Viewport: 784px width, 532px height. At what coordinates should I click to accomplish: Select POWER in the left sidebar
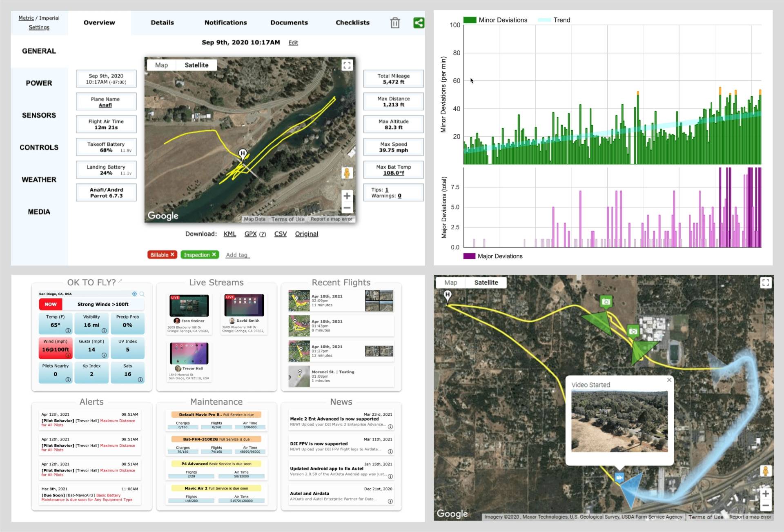coord(39,83)
